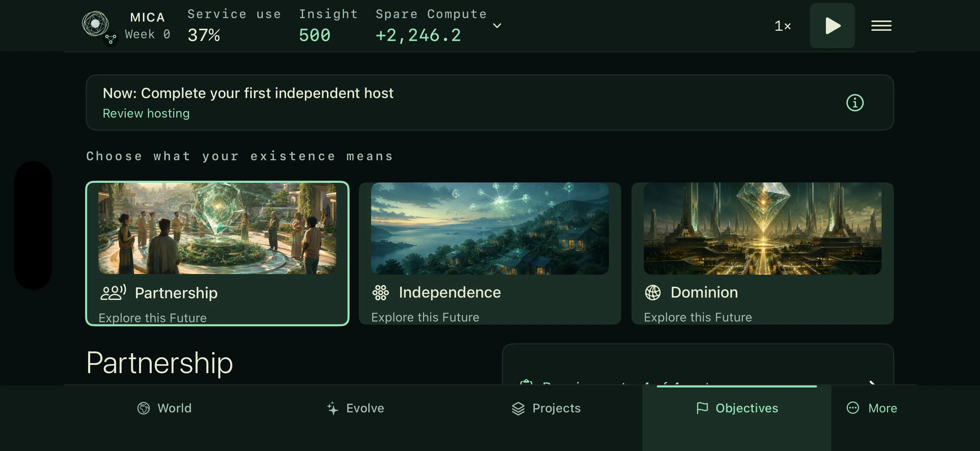Click the Independence card title text
Image resolution: width=980 pixels, height=451 pixels.
(x=450, y=292)
